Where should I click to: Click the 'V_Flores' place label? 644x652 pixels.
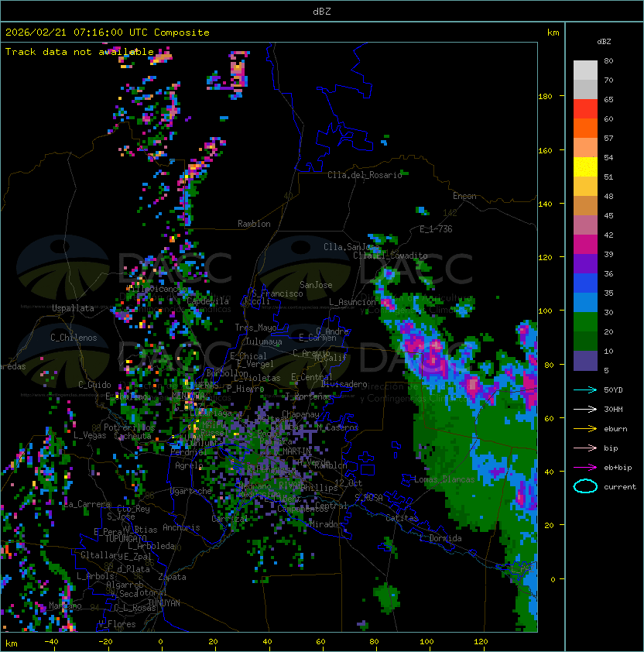tap(117, 624)
